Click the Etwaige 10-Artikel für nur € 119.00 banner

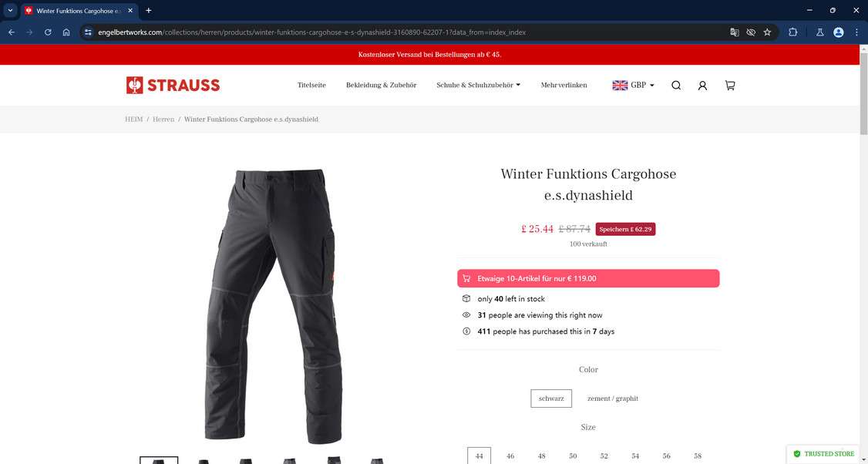tap(588, 278)
